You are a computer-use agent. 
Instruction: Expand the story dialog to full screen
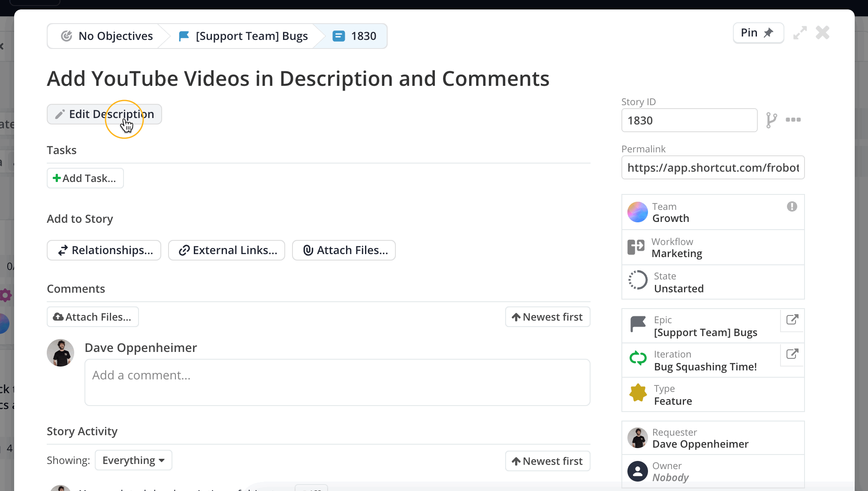799,33
